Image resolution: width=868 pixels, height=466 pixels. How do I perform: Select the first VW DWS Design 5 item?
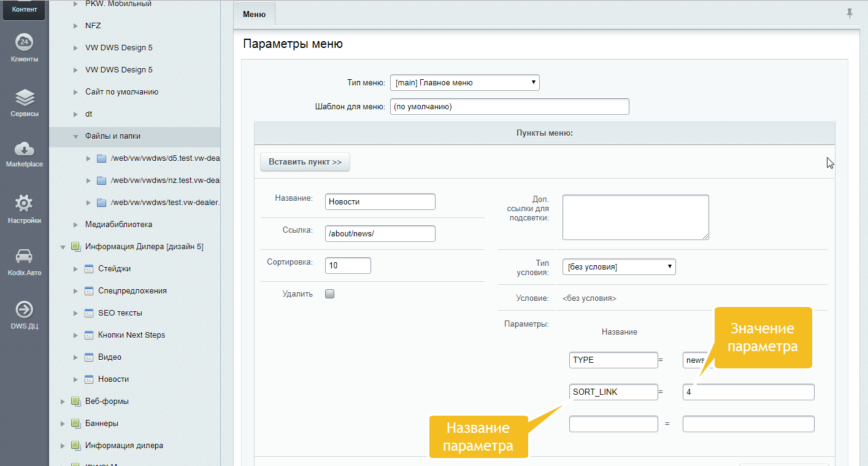119,48
